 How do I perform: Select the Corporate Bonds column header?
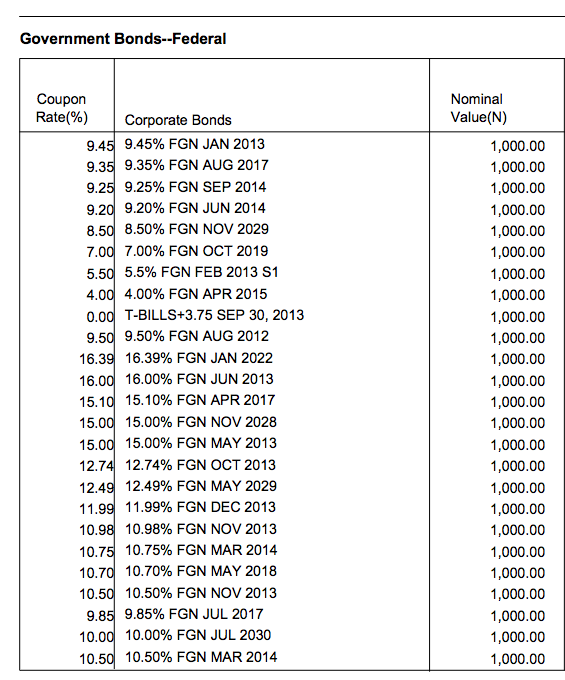[178, 120]
